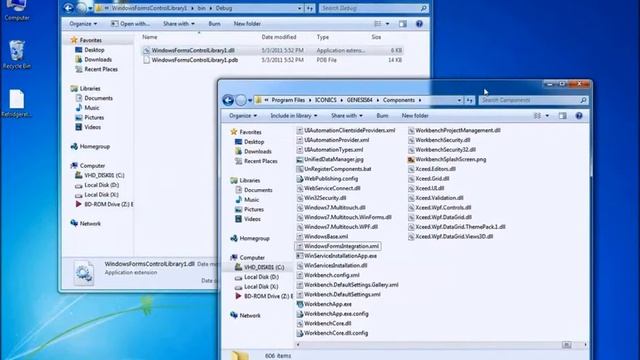Change view icon in Components window
This screenshot has width=640, height=360.
tap(538, 116)
